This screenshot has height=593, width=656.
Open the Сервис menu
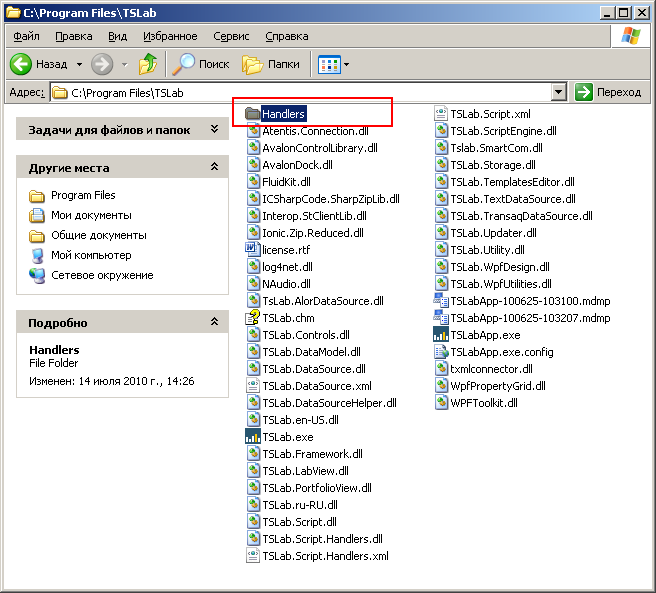click(231, 36)
